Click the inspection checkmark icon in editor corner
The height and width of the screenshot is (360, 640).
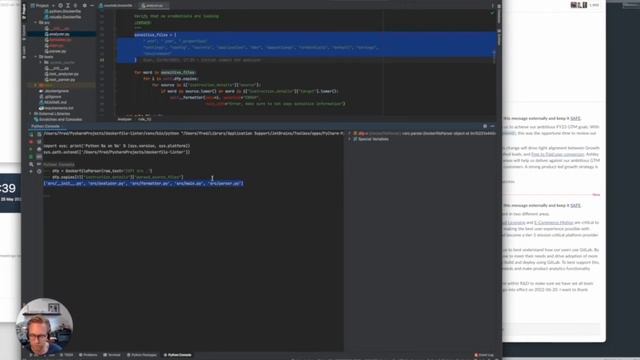[x=492, y=13]
